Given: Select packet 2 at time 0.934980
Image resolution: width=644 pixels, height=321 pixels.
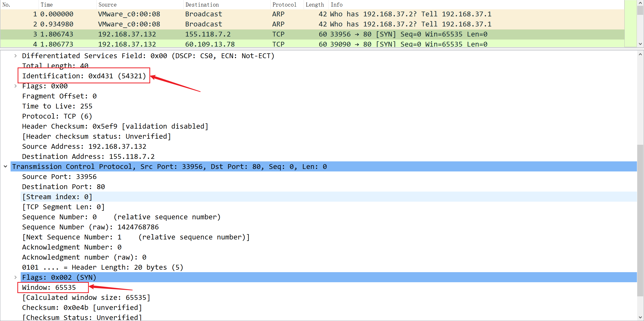Looking at the screenshot, I should 204,24.
